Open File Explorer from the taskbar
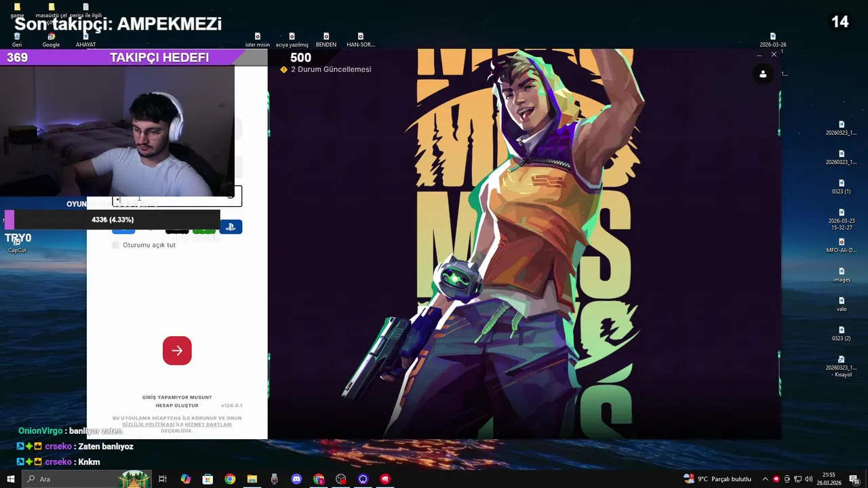Screen dimensions: 868x488 point(252,479)
